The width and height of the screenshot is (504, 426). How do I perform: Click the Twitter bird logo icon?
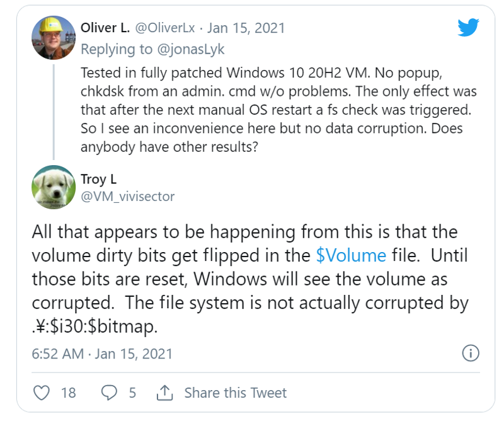coord(468,28)
